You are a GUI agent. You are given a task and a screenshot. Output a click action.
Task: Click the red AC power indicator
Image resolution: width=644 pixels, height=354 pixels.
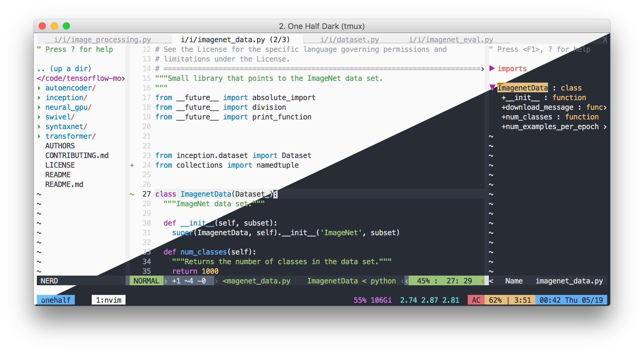[x=476, y=300]
